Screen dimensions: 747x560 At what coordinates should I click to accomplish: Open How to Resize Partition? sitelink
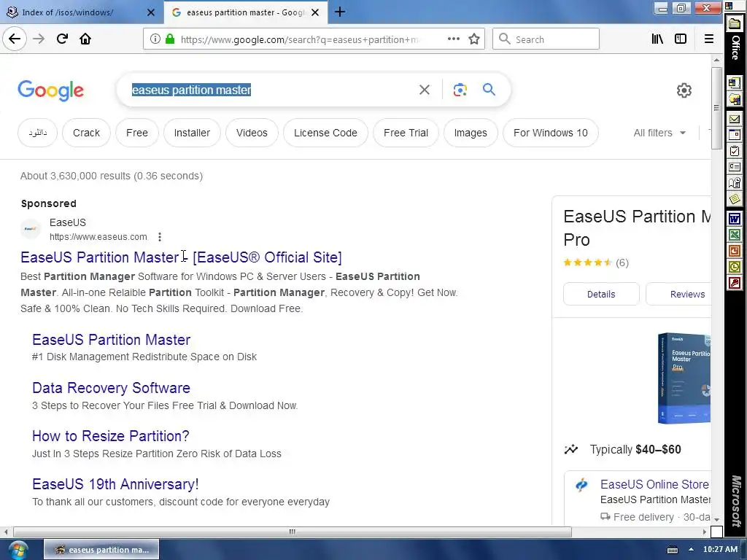pos(111,436)
